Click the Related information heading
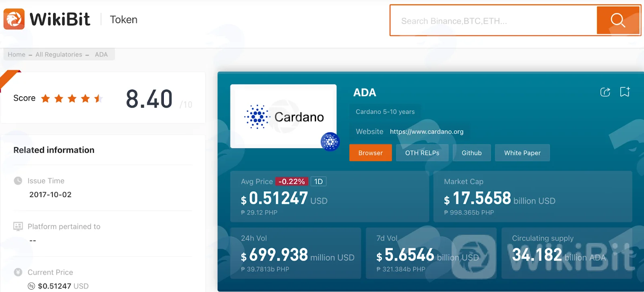Viewport: 644px width, 292px height. click(x=54, y=150)
